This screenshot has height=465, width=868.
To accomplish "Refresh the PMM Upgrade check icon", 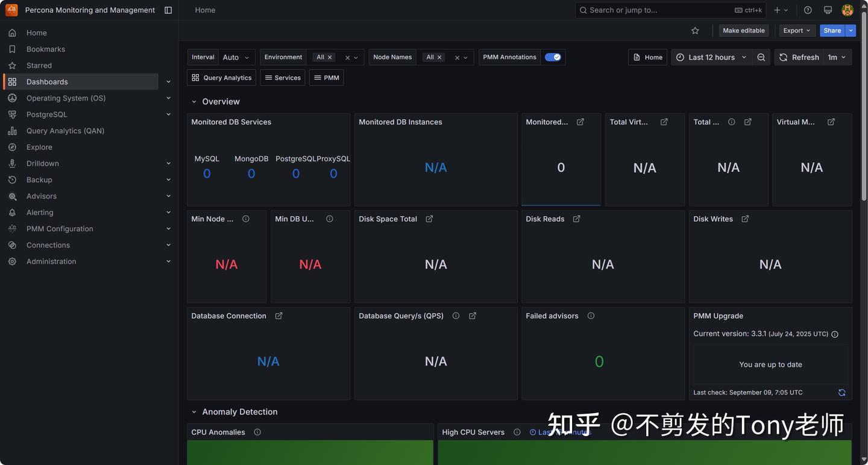I will click(x=841, y=393).
